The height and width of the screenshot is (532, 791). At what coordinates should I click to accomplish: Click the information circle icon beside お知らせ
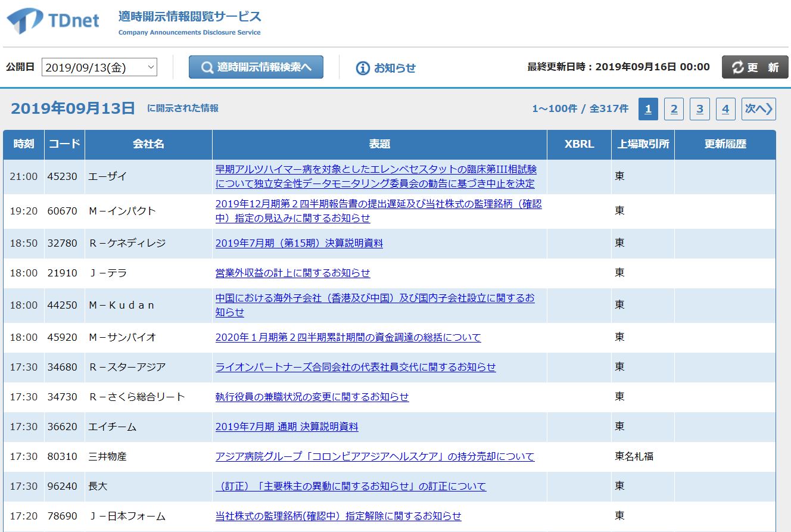click(x=362, y=67)
